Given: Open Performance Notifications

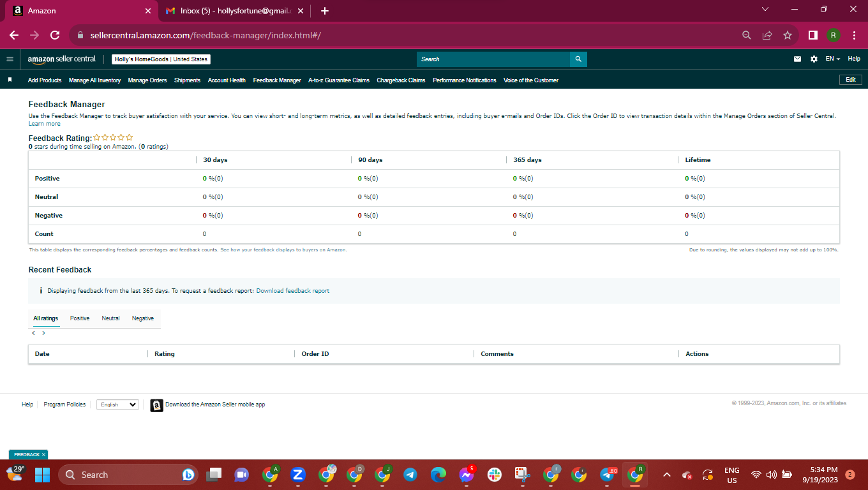Looking at the screenshot, I should (465, 80).
